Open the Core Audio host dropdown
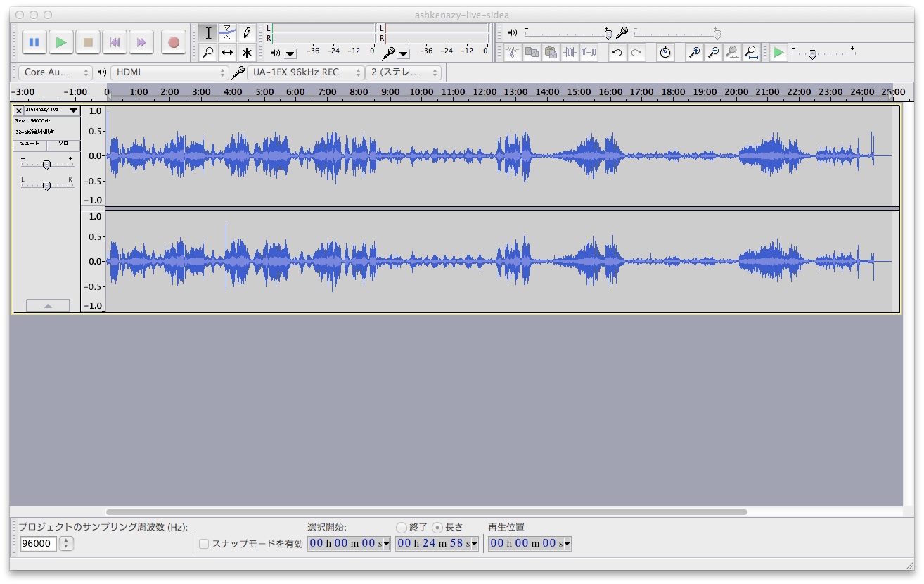Image resolution: width=924 pixels, height=584 pixels. click(55, 72)
